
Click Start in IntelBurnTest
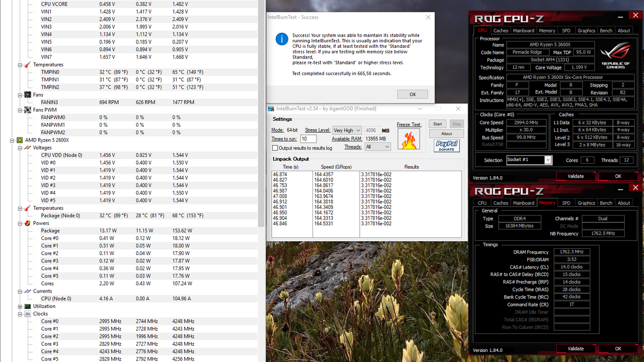pos(437,124)
